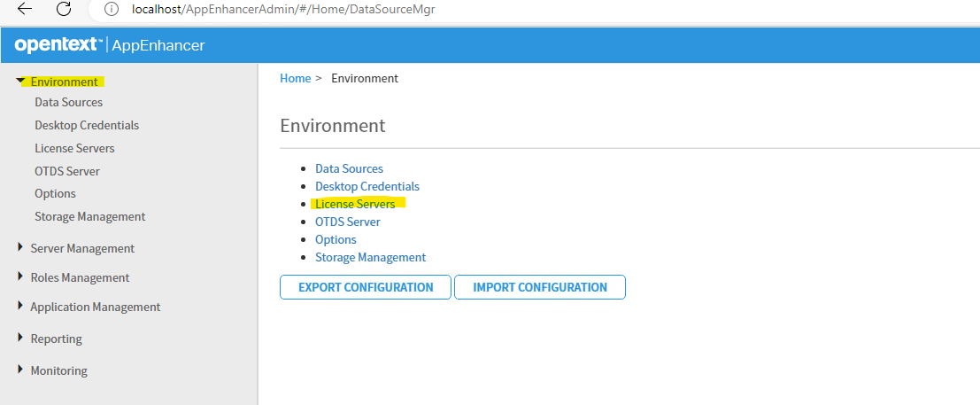
Task: Click the OpenText AppEnhancer logo
Action: click(x=110, y=45)
